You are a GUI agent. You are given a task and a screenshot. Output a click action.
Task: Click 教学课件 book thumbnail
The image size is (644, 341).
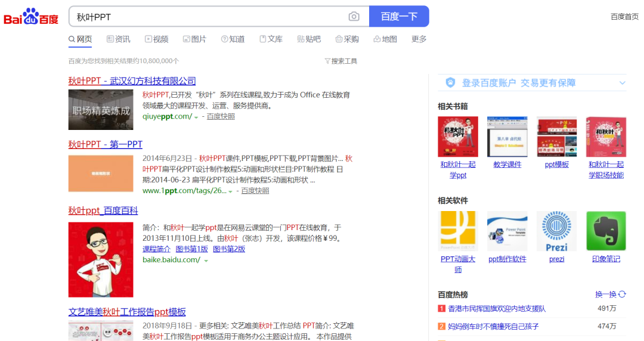click(x=507, y=137)
